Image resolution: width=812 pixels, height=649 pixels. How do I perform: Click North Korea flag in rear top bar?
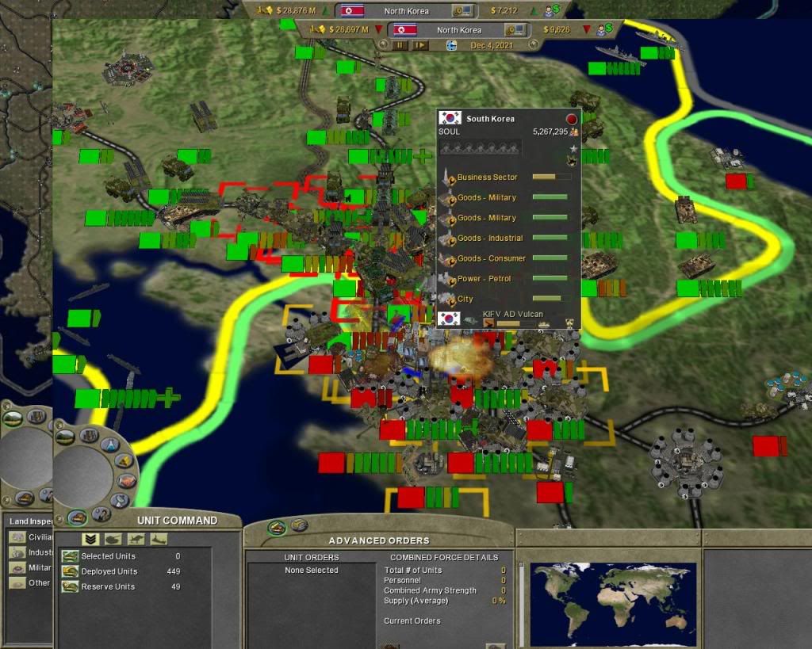tap(352, 11)
